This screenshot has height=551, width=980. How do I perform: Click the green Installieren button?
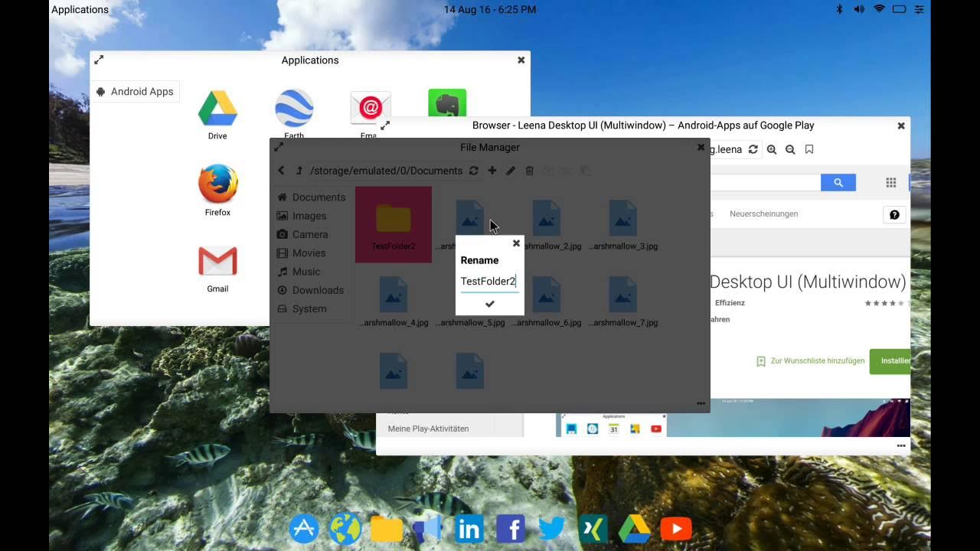click(890, 360)
